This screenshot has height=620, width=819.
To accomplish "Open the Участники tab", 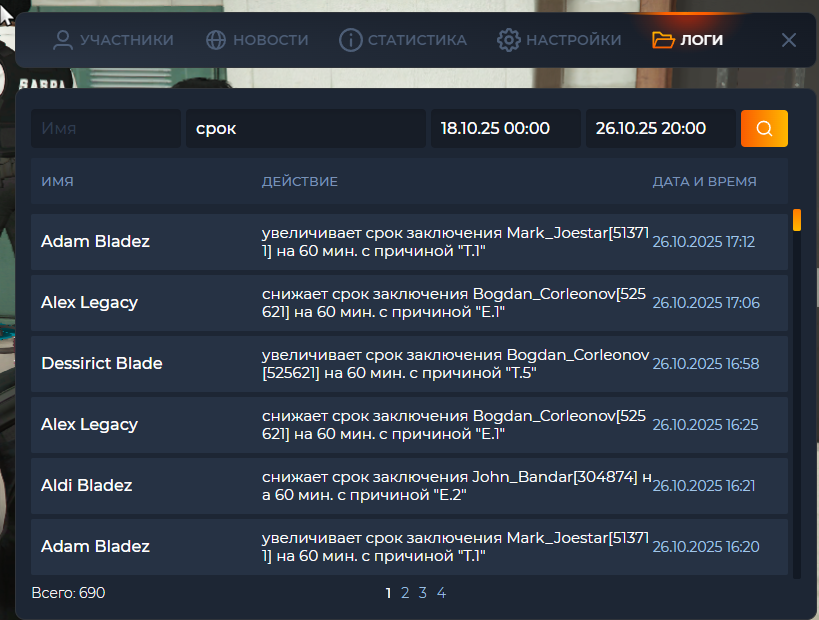I will (x=126, y=40).
